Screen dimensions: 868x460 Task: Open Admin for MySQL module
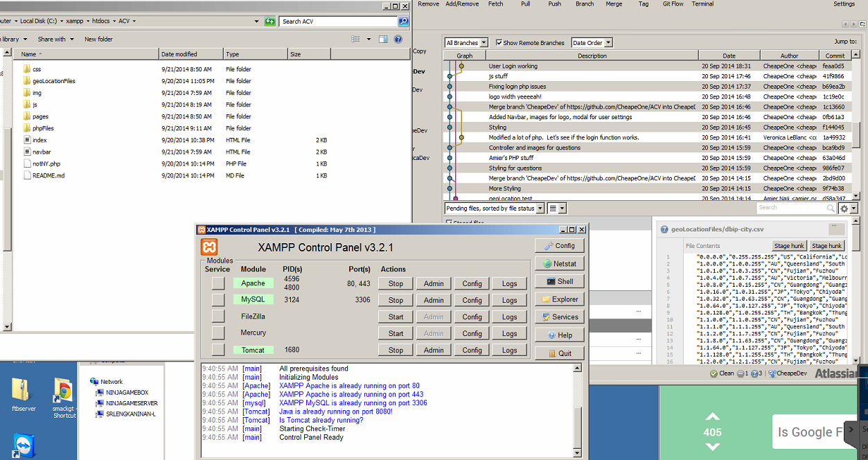pyautogui.click(x=434, y=300)
